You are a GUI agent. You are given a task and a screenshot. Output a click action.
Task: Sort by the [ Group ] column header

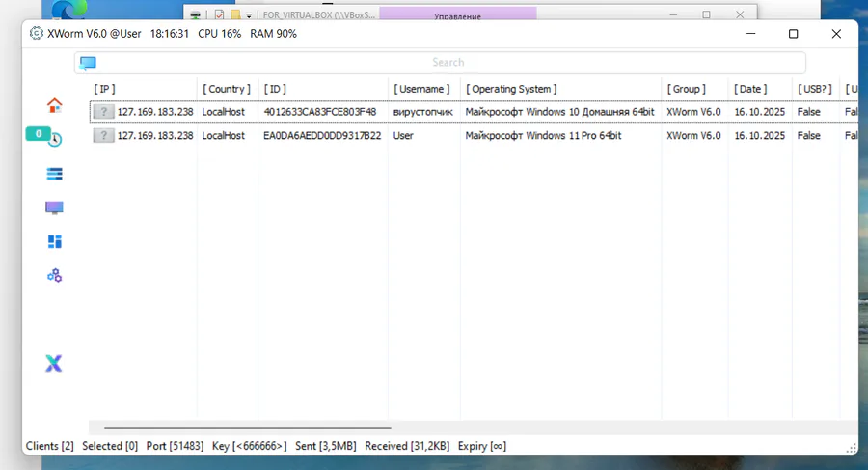[x=687, y=89]
